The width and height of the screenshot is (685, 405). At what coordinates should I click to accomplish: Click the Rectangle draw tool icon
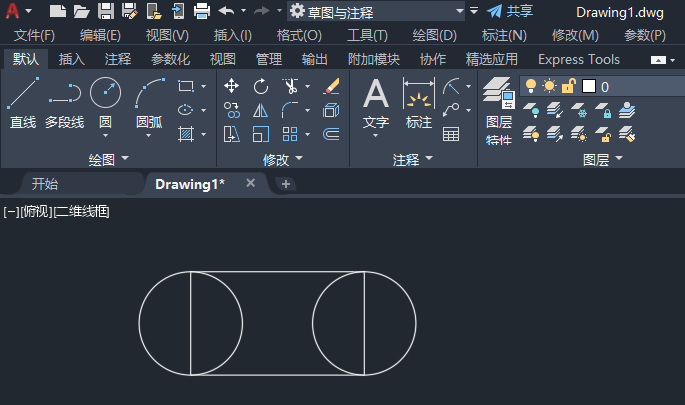coord(186,86)
